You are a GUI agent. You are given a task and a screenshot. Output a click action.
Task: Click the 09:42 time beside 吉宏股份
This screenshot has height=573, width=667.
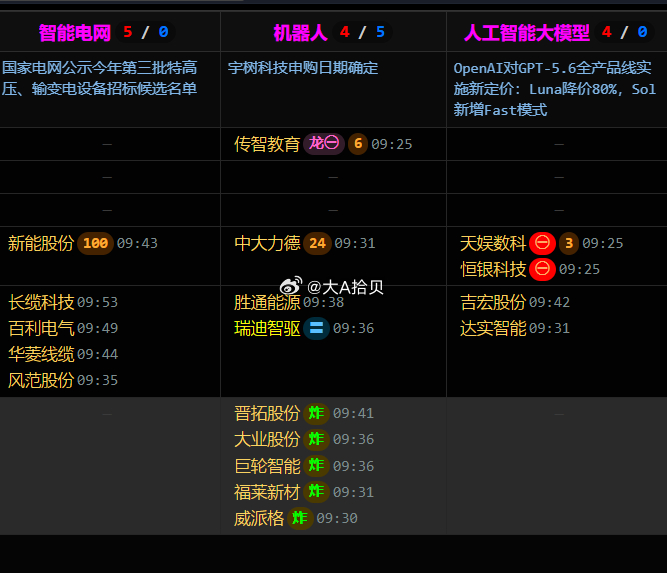549,302
